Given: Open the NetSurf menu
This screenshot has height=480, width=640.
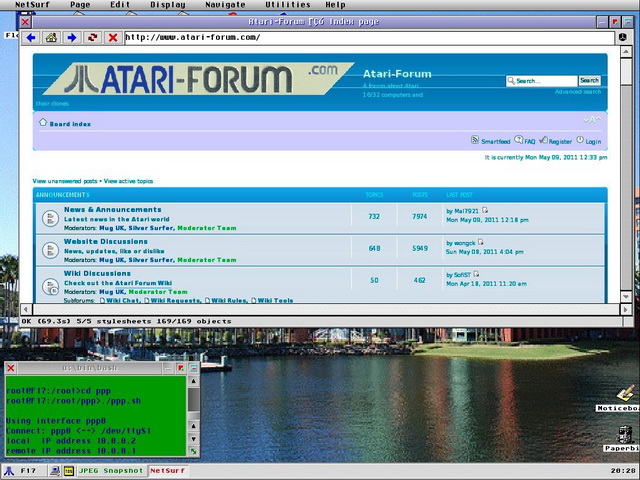Looking at the screenshot, I should pos(32,5).
